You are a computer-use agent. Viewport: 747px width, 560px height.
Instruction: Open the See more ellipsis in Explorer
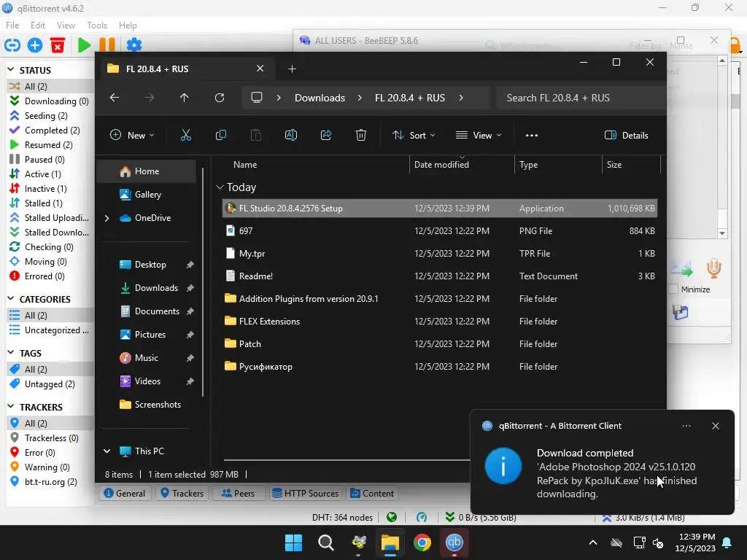tap(532, 135)
